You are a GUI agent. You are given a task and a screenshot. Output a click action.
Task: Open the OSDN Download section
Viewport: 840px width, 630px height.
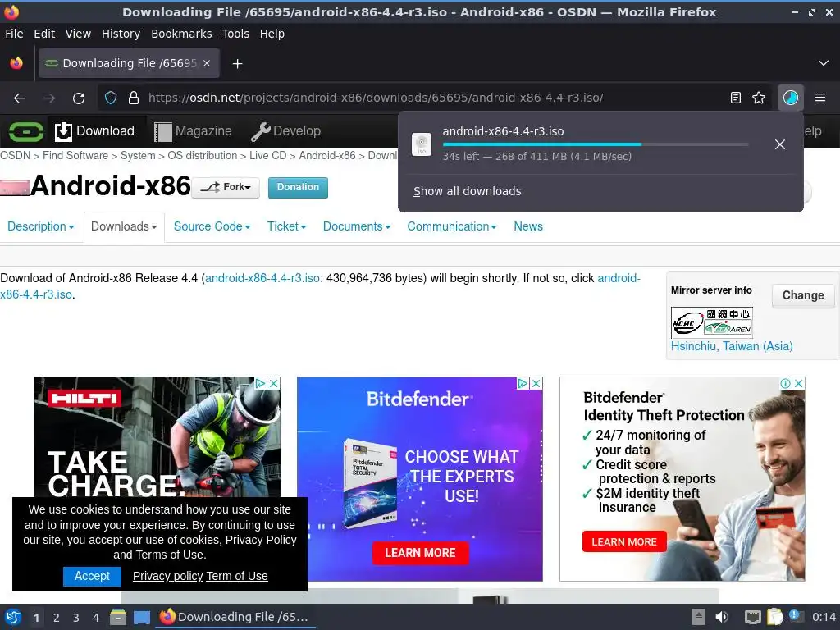pyautogui.click(x=94, y=130)
